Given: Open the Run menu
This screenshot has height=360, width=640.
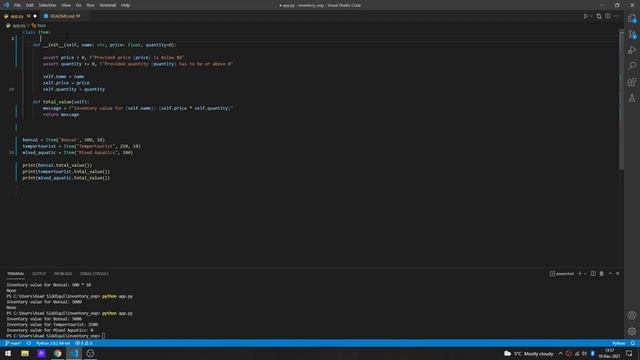Looking at the screenshot, I should 91,5.
